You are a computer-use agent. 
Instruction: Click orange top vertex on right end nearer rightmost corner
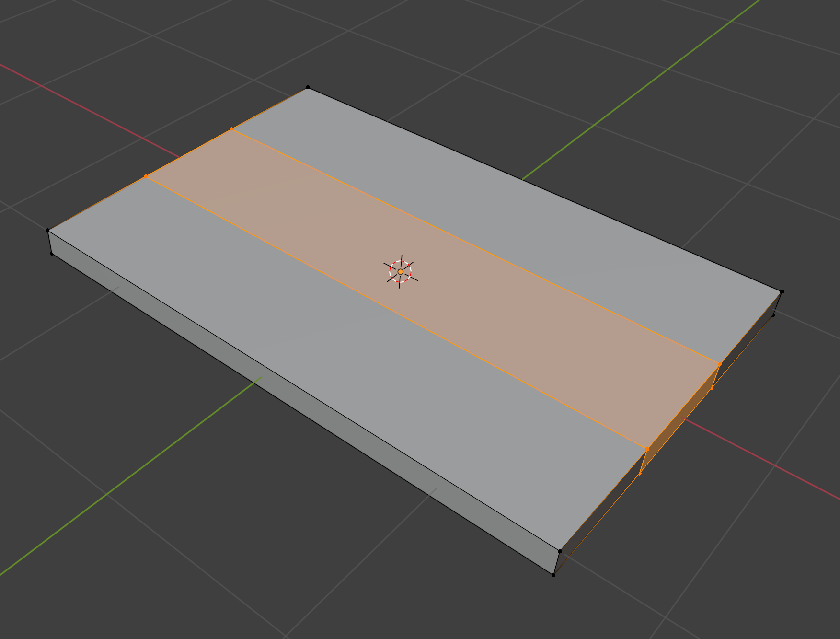click(x=720, y=364)
